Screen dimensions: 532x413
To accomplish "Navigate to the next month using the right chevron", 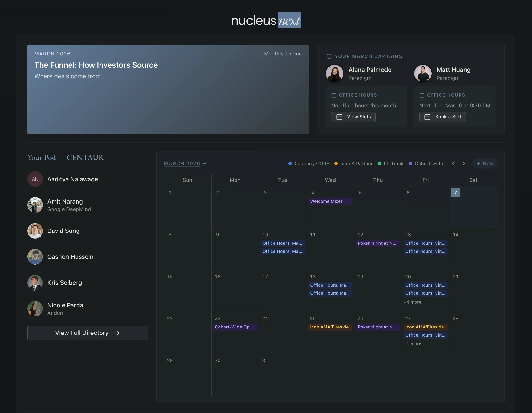I will 464,163.
